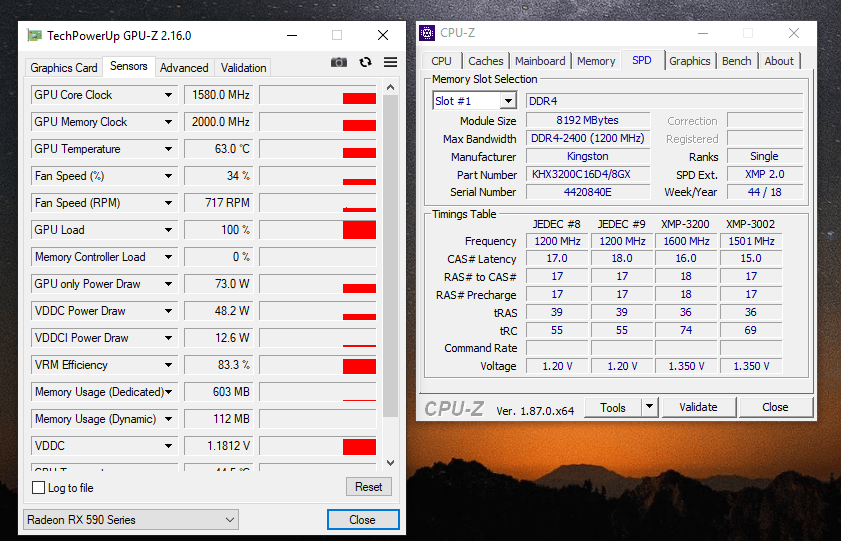This screenshot has height=541, width=841.
Task: Switch to the Graphics Card tab
Action: (64, 68)
